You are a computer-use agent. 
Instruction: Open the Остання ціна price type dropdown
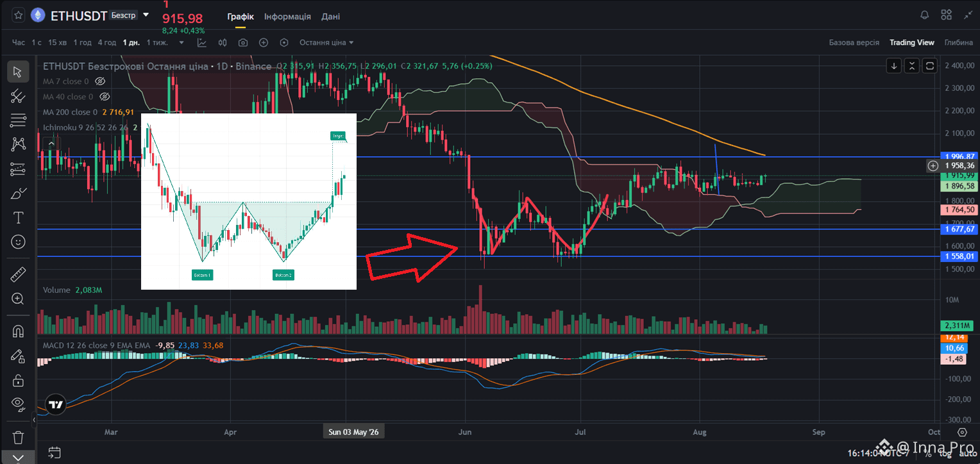coord(326,42)
